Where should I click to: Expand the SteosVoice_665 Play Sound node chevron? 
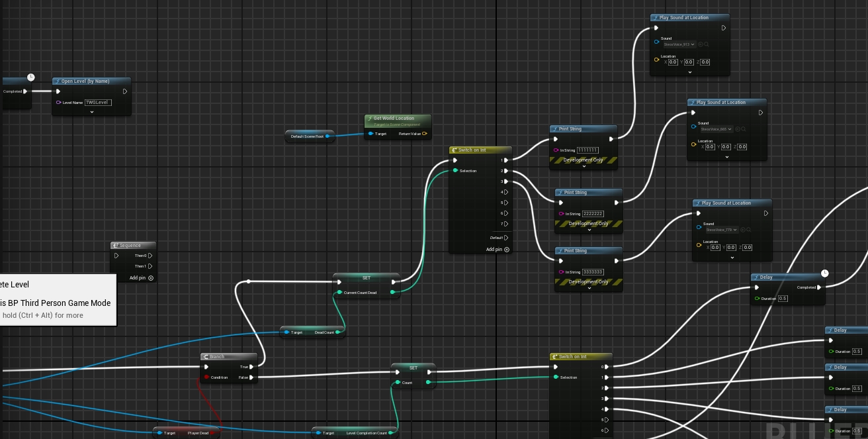point(727,157)
